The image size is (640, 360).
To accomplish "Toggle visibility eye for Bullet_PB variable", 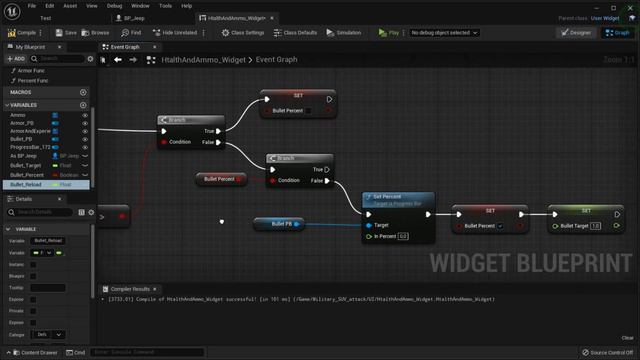I will click(85, 139).
